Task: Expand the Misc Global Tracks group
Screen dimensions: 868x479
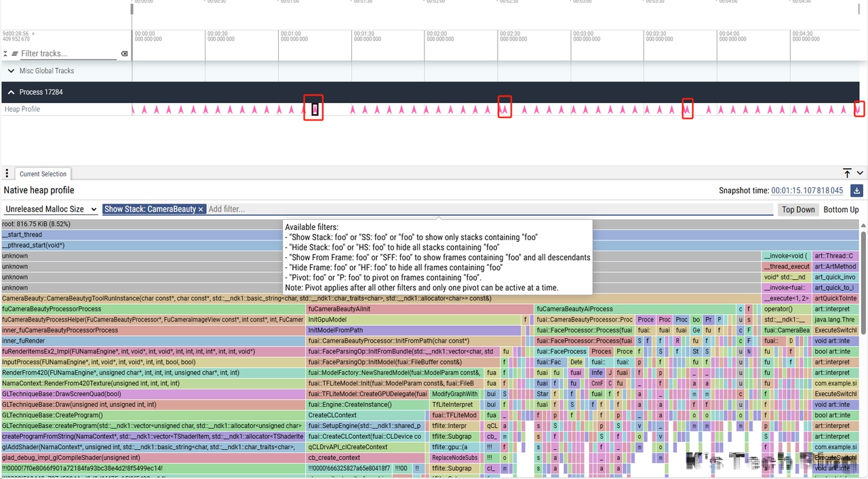Action: pos(11,71)
